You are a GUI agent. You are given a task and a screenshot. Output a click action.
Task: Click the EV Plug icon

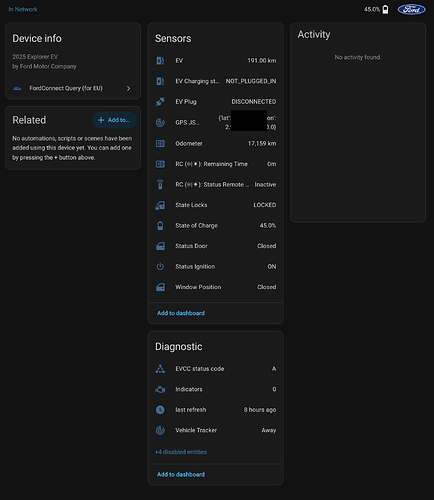pos(160,102)
